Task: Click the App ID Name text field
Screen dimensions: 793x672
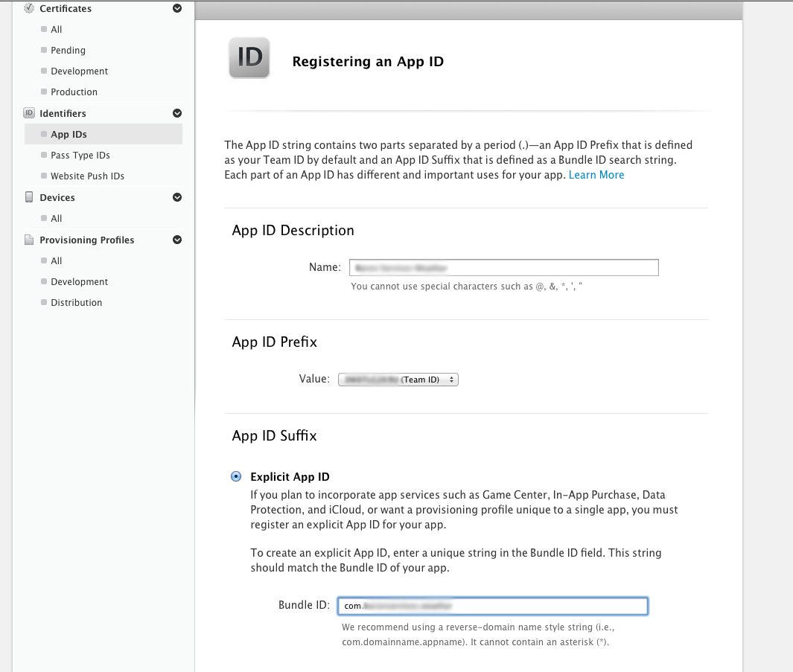Action: tap(504, 267)
